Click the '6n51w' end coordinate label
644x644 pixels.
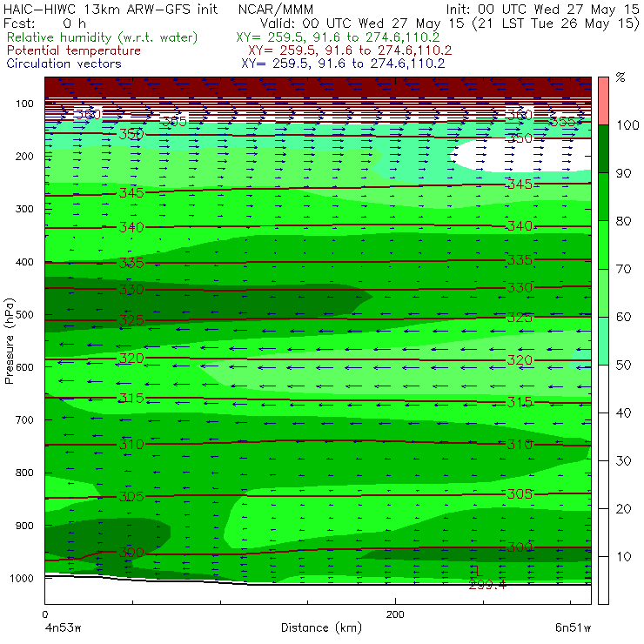coord(573,628)
